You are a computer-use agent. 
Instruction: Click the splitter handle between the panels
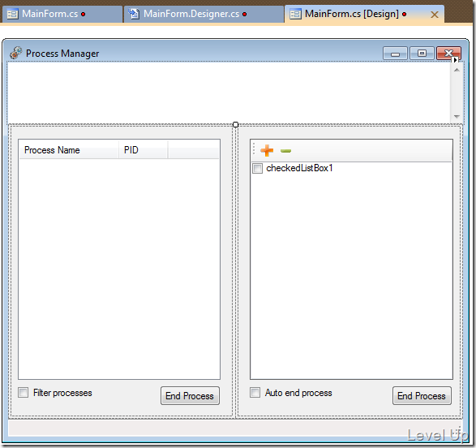click(235, 124)
